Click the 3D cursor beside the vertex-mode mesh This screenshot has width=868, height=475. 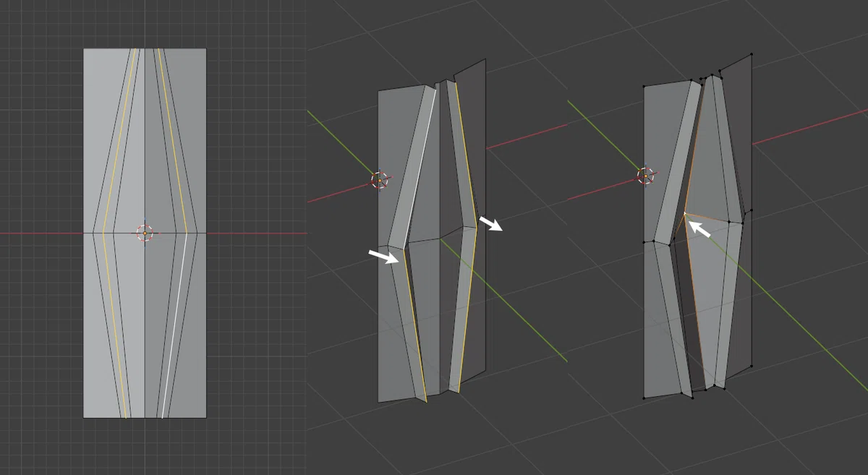point(645,176)
